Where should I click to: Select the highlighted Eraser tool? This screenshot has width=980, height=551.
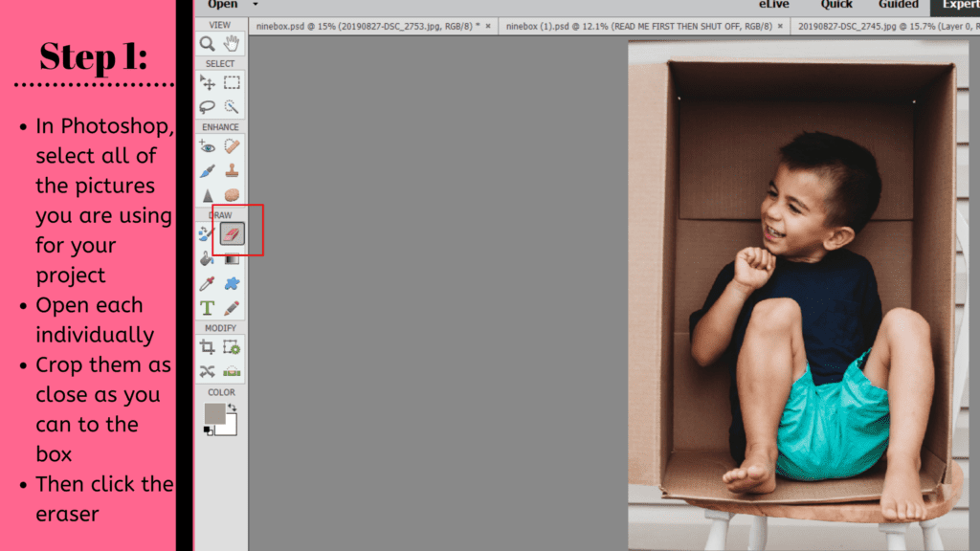pos(232,231)
